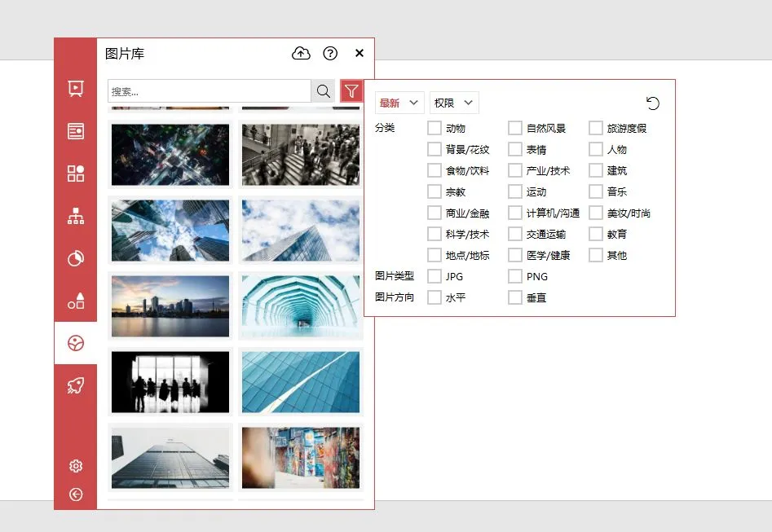Select the aerial night city thumbnail
Viewport: 772px width, 532px height.
point(170,155)
